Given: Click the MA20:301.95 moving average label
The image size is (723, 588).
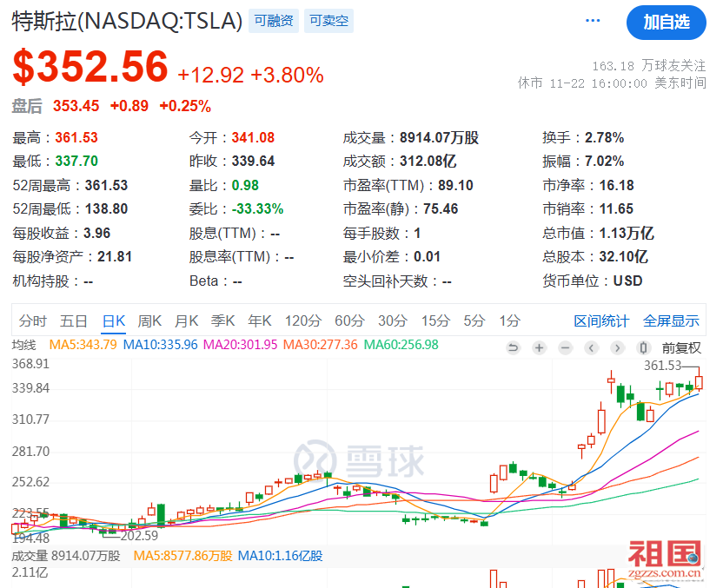Looking at the screenshot, I should 240,345.
